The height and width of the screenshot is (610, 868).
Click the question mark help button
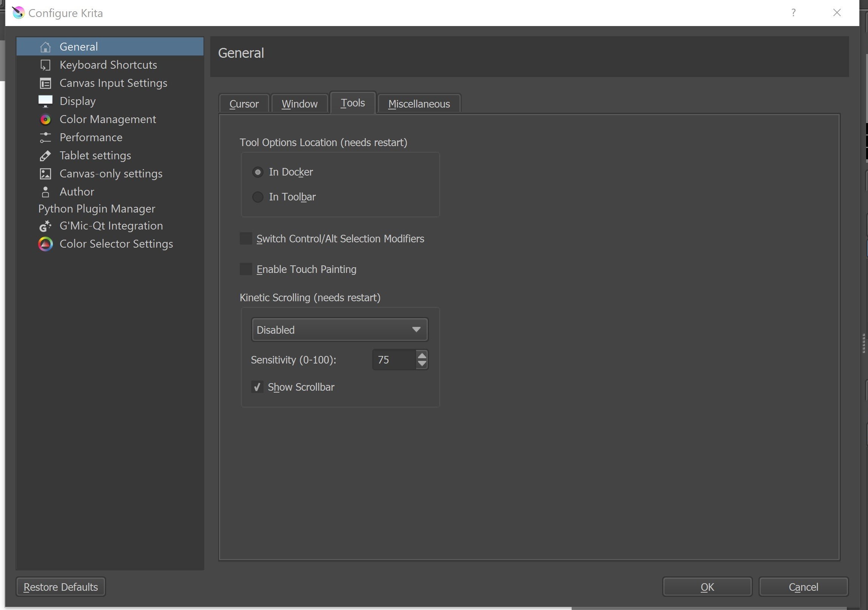tap(793, 13)
